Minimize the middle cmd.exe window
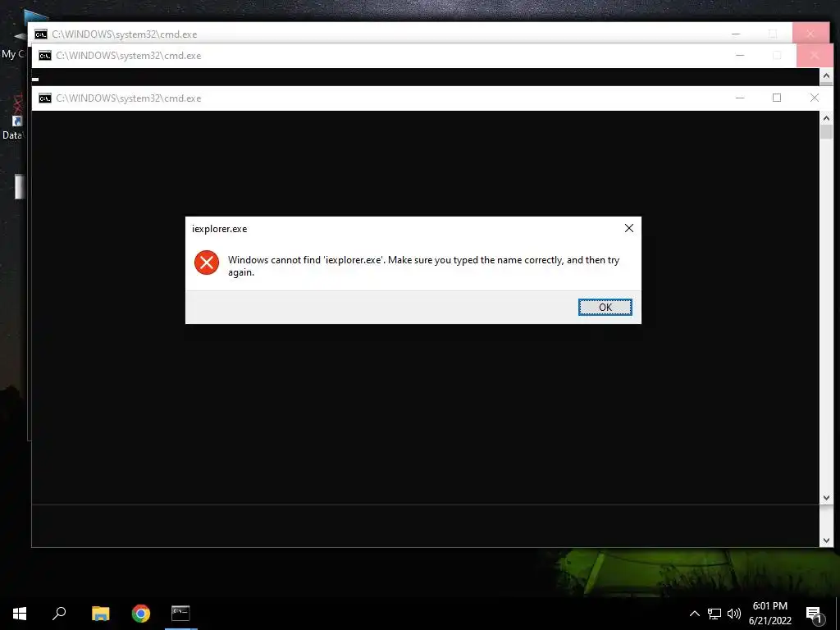 (740, 56)
